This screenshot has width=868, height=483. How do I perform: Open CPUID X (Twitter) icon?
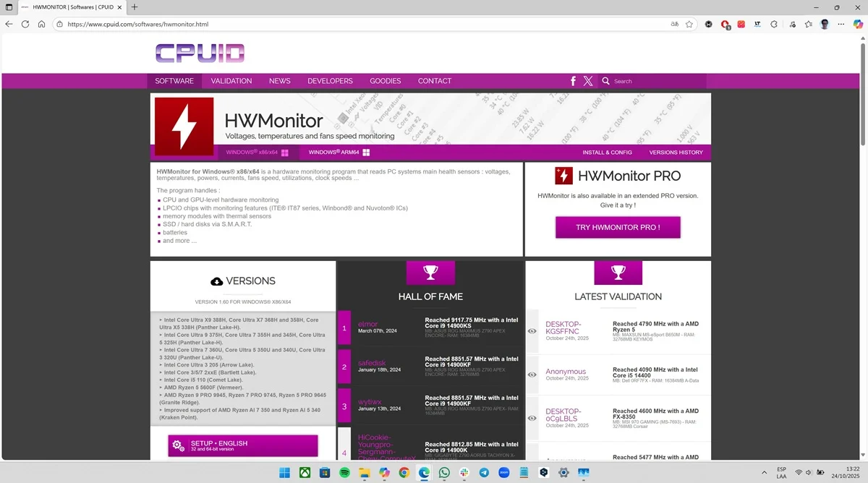point(588,81)
